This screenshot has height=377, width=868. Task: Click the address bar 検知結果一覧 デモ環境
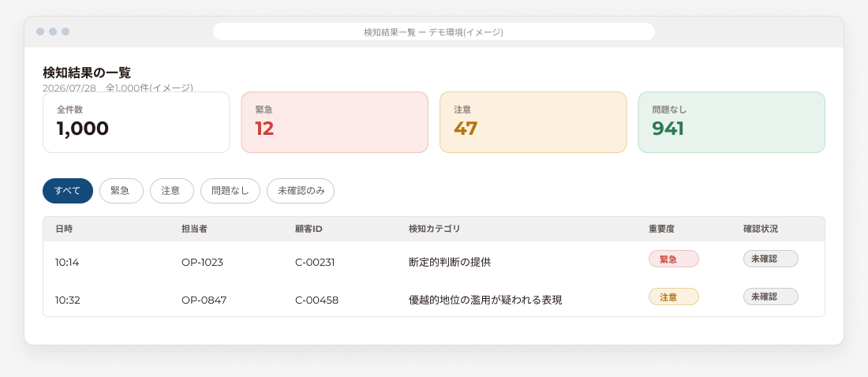coord(434,32)
